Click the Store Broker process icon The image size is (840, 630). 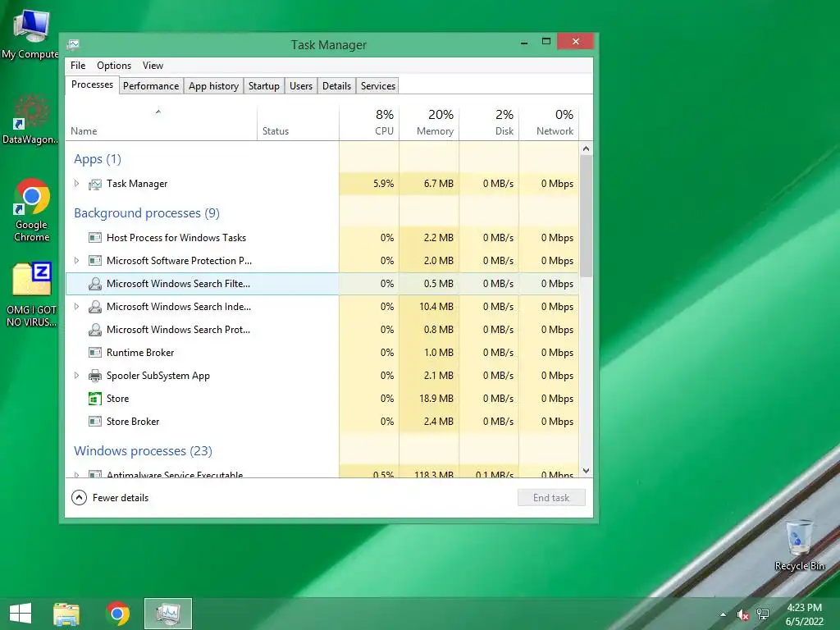[95, 422]
